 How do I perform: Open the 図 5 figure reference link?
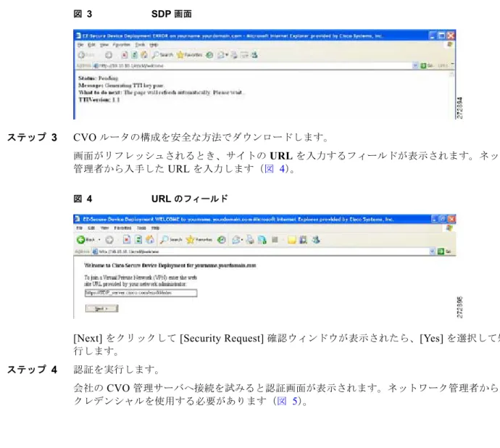(287, 401)
